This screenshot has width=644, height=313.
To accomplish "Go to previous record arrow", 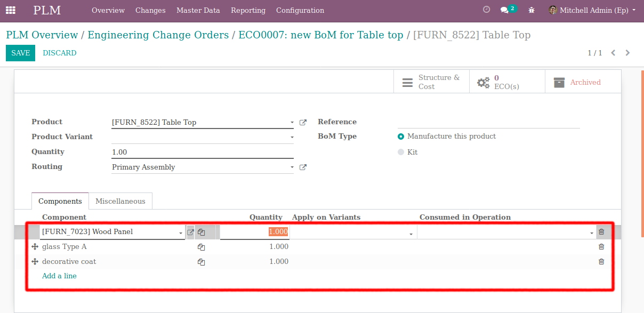I will [613, 53].
